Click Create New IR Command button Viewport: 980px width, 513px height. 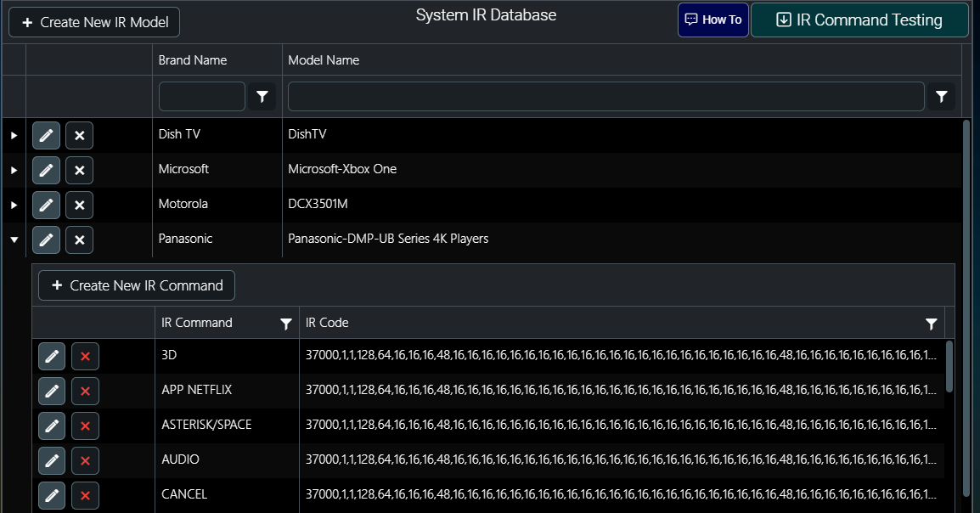tap(137, 285)
